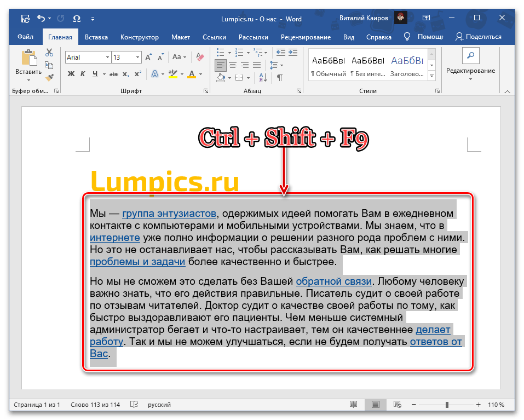Expand the font size dropdown
The height and width of the screenshot is (420, 524).
point(138,57)
